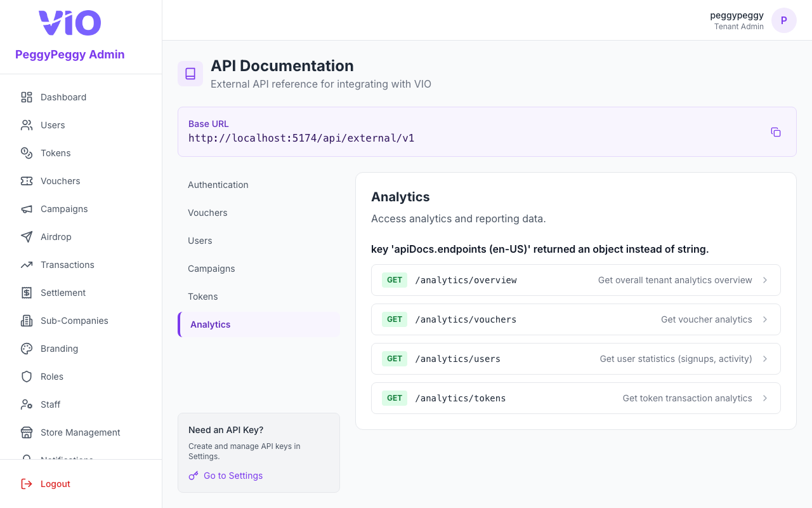Viewport: 812px width, 508px height.
Task: Click the 'Need an API Key?' heading
Action: tap(226, 430)
